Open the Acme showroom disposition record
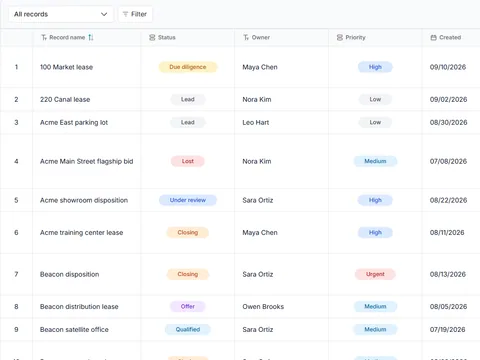The height and width of the screenshot is (360, 480). click(84, 200)
